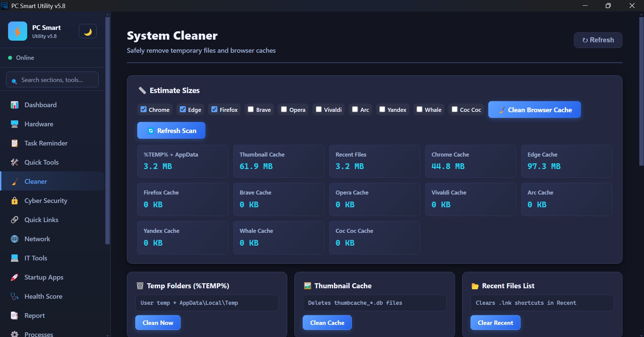
Task: Click the Edge Cache 97.3 MB value
Action: (x=544, y=166)
